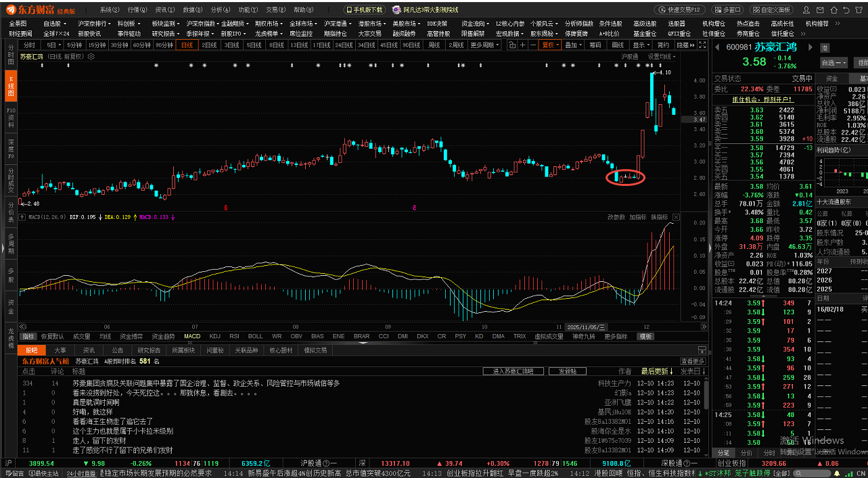Select the BOLL indicator
This screenshot has height=478, width=868.
click(x=255, y=336)
